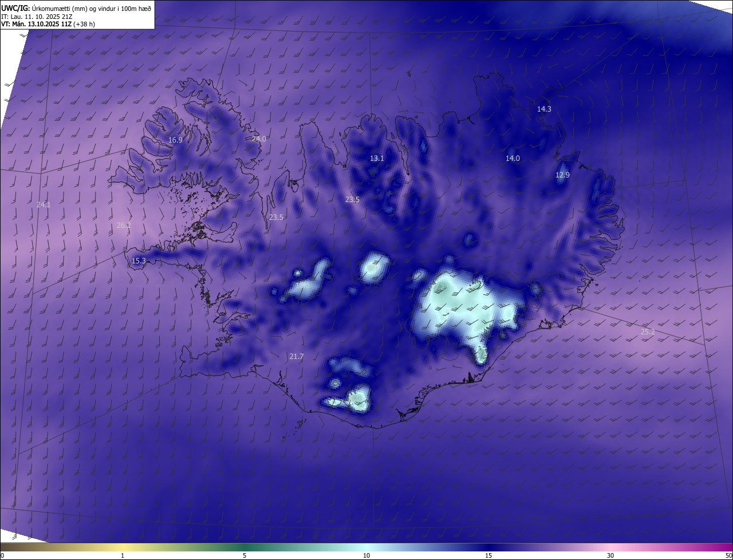Select the 13.1 value label
Viewport: 733px width, 560px height.
(x=377, y=159)
